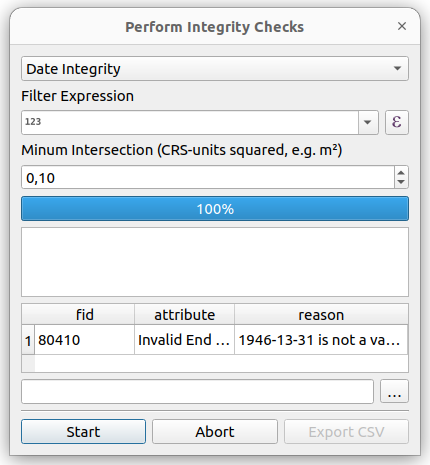The image size is (430, 465).
Task: Sort results by the attribute column
Action: (185, 314)
